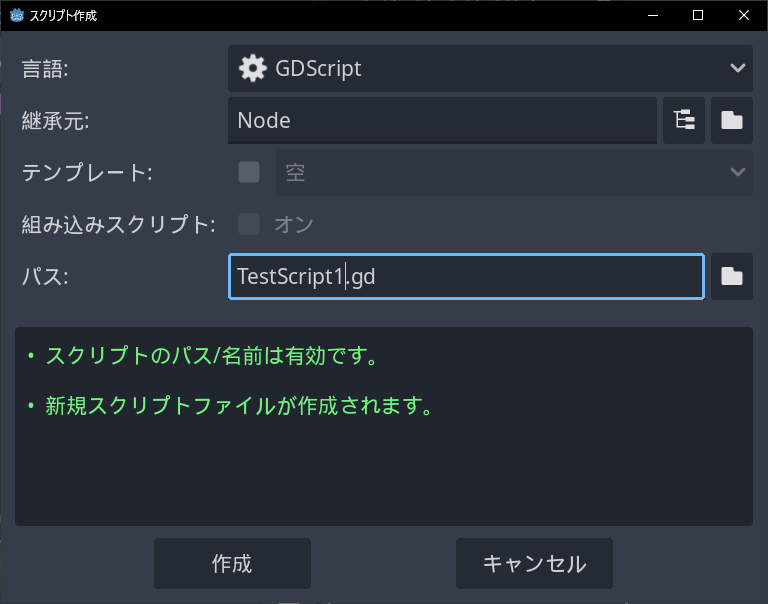Click the message 新規スクリプトファイルが作成されます
This screenshot has width=768, height=604.
pos(239,406)
